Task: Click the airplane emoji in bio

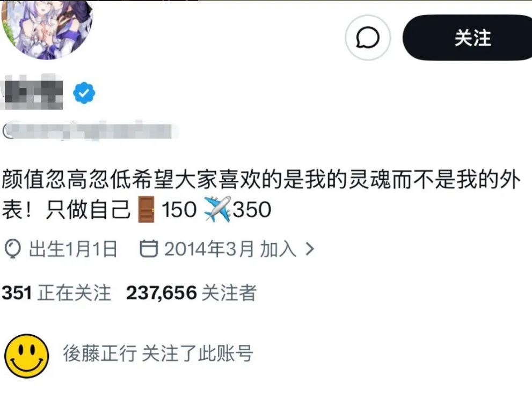Action: (x=218, y=209)
